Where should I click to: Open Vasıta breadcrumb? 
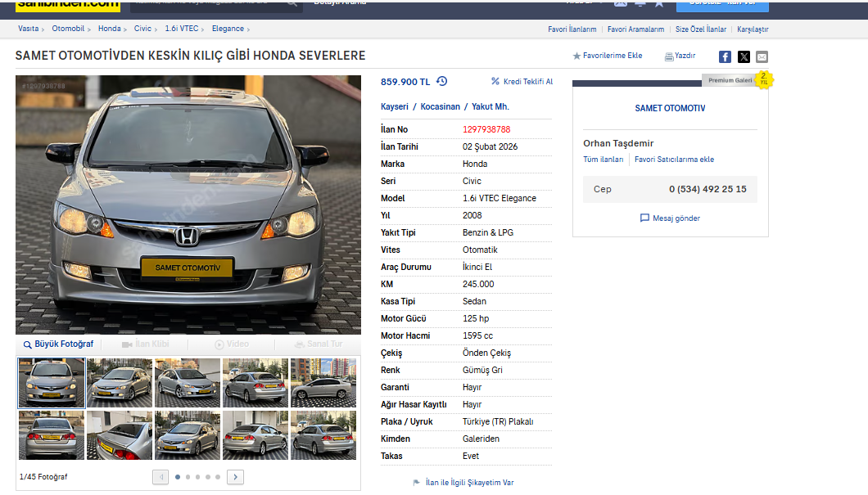pyautogui.click(x=28, y=29)
